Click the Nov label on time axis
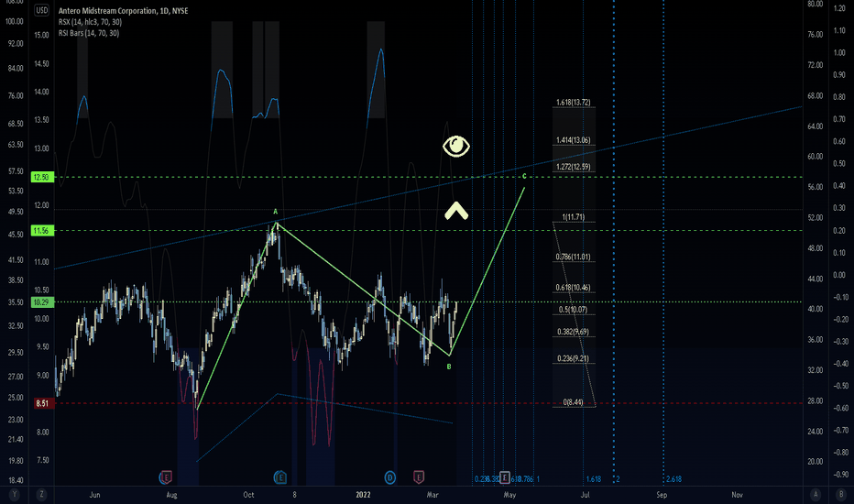The image size is (854, 504). (737, 495)
